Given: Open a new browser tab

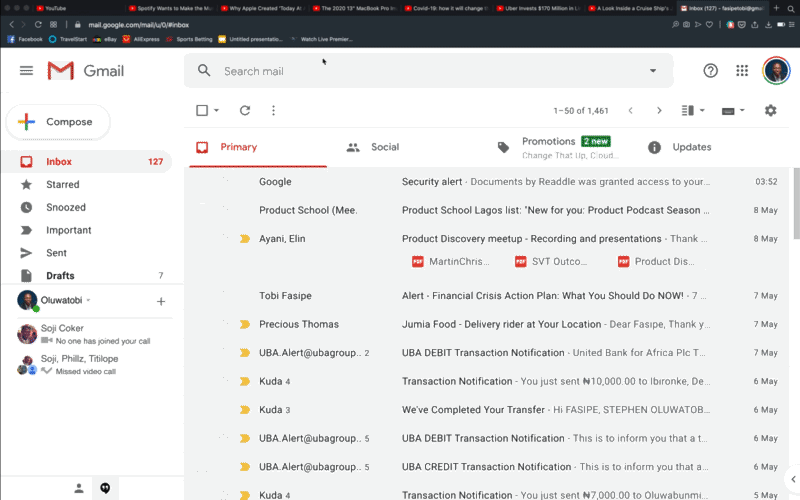Looking at the screenshot, I should pos(776,8).
